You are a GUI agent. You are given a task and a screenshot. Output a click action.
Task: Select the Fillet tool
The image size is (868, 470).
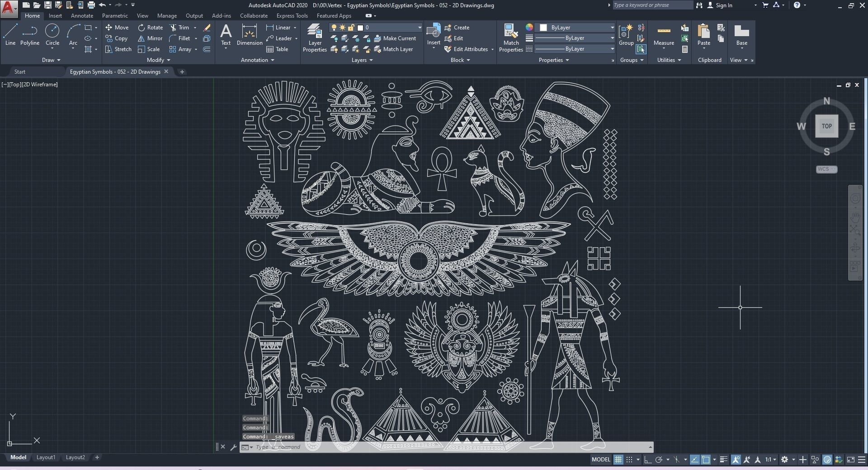pyautogui.click(x=180, y=38)
